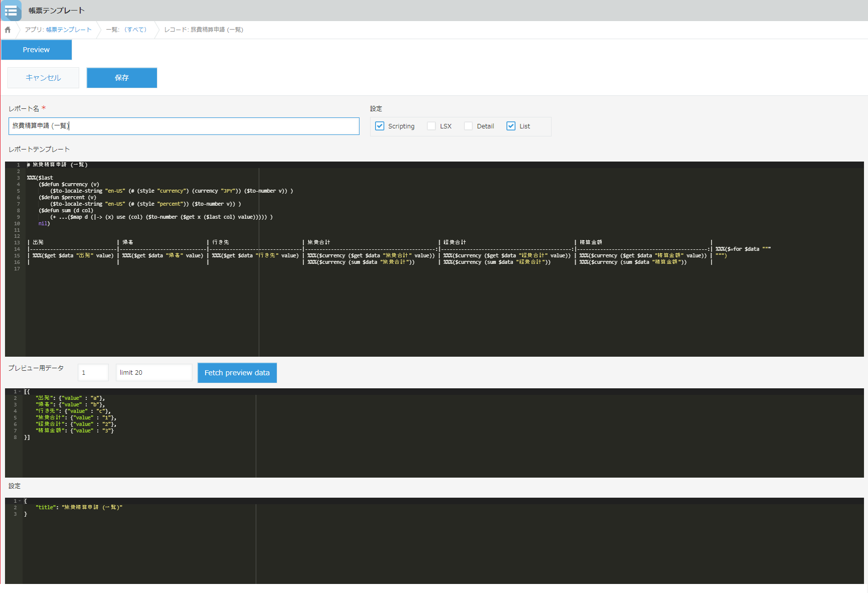Click the '"精算金額": {"value" : "3"}' preview data line
The image size is (868, 593).
coord(75,430)
